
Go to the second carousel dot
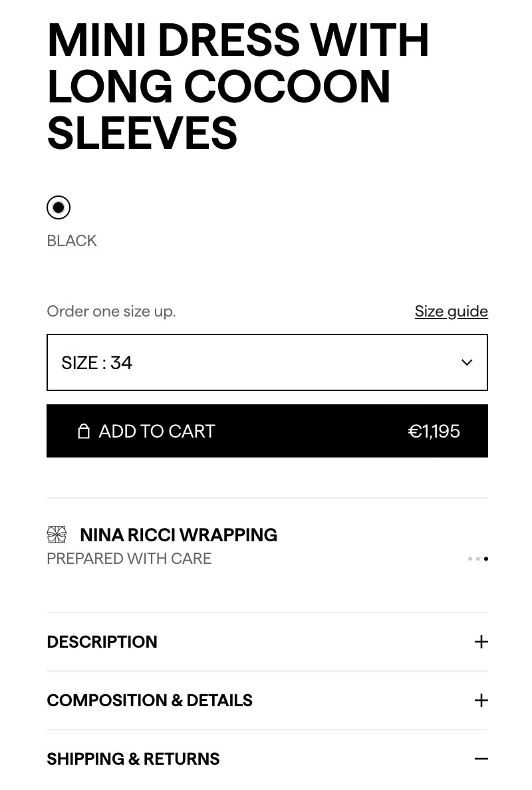coord(477,559)
